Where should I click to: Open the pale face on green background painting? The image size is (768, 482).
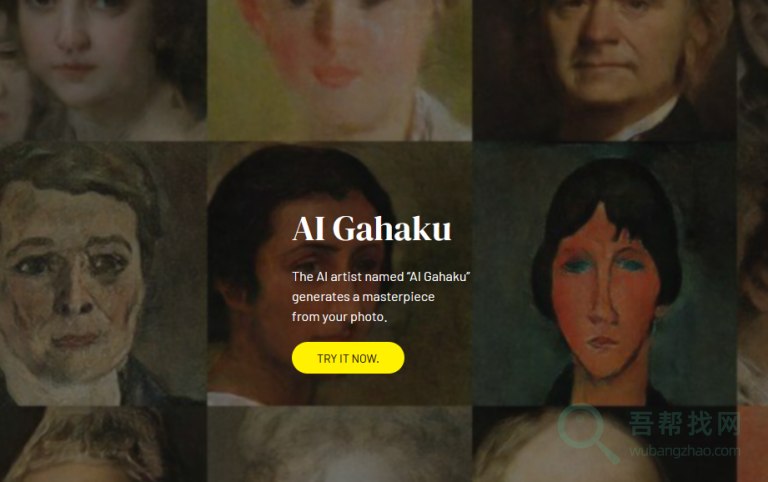point(339,70)
